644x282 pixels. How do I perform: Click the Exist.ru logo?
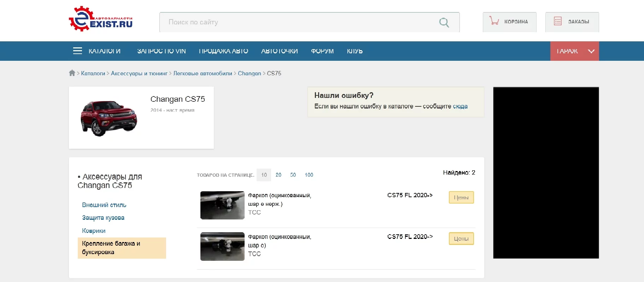pyautogui.click(x=101, y=19)
